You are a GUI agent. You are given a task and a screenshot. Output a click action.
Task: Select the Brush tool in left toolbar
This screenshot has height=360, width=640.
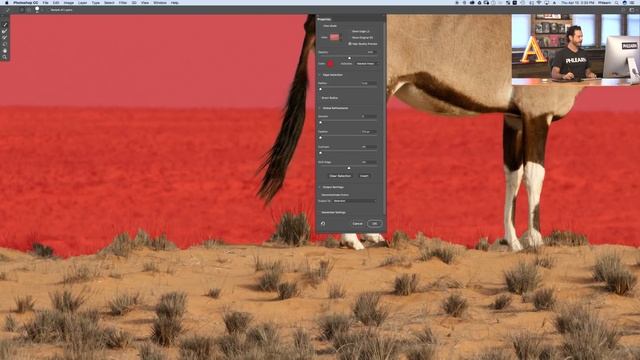pyautogui.click(x=5, y=38)
